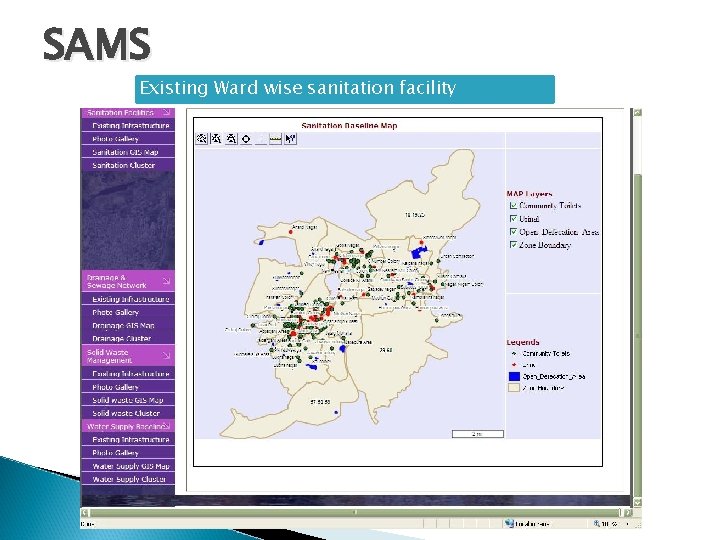Screen dimensions: 720x540
Task: Open Solid waste GIS Map link
Action: pyautogui.click(x=128, y=400)
